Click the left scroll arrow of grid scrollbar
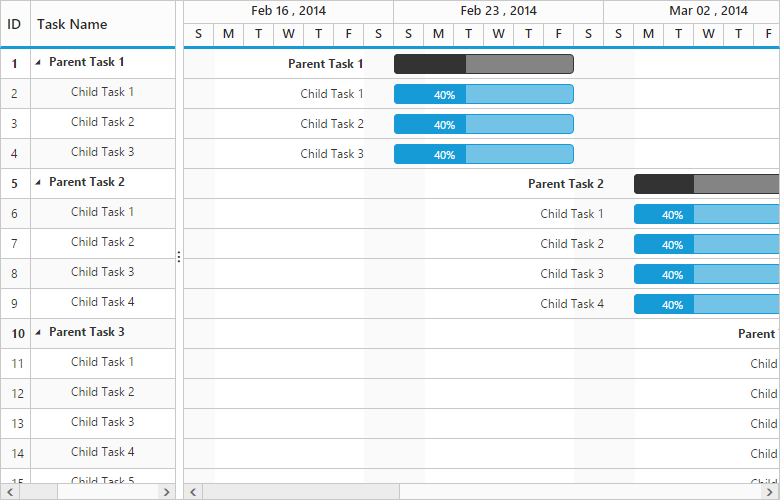Viewport: 780px width, 500px height. [x=7, y=492]
